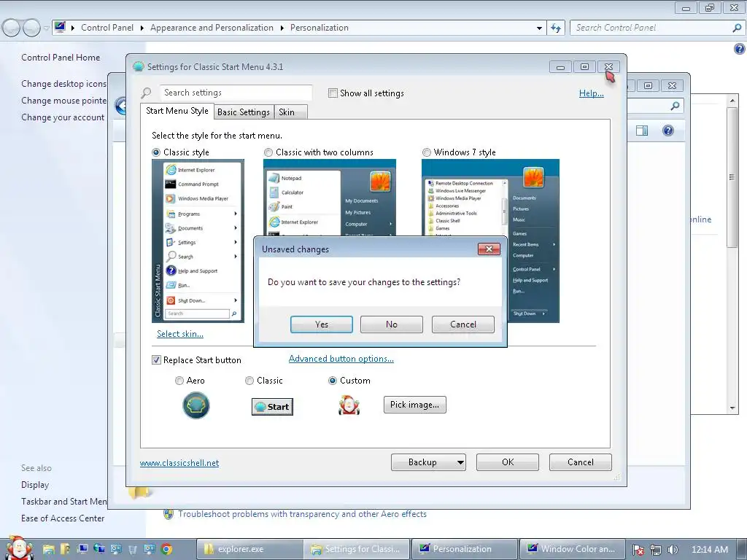Open the Select skin... link
747x560 pixels.
coord(180,334)
